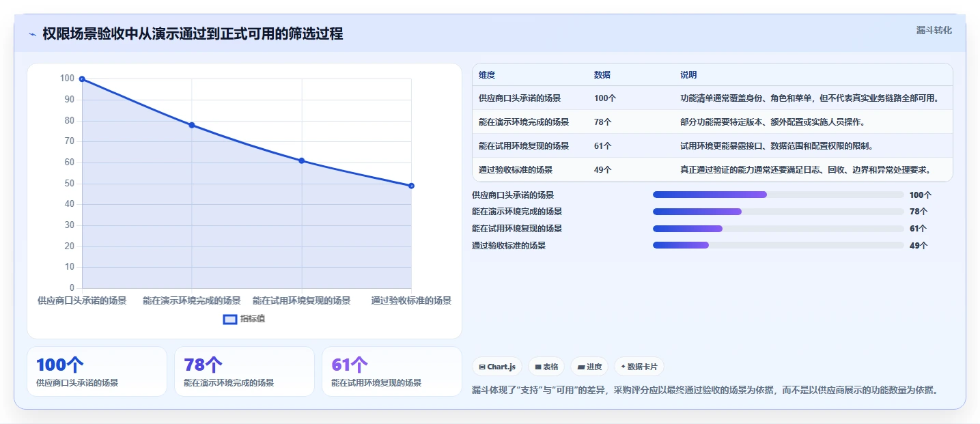The width and height of the screenshot is (980, 424).
Task: Open the 100个 data card
Action: (97, 371)
